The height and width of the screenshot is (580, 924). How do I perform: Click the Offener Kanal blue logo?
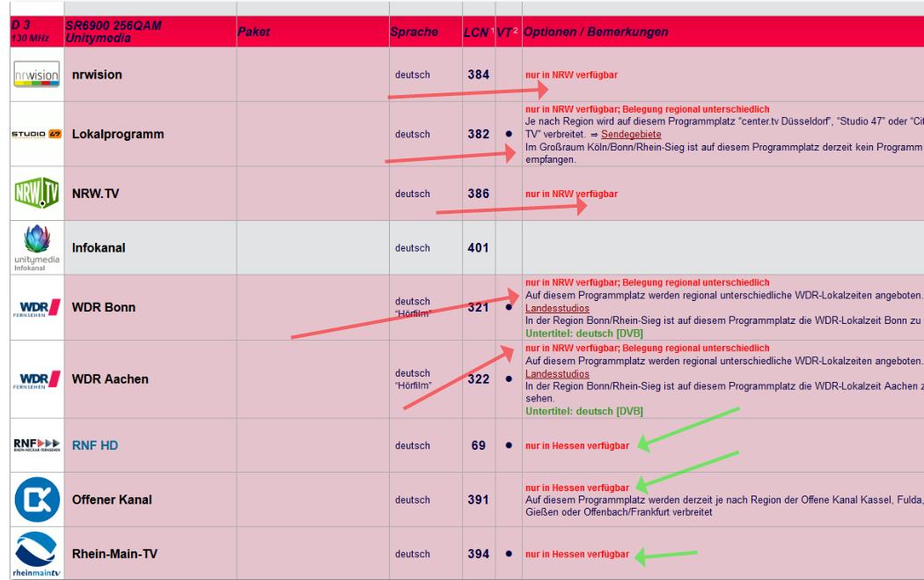[x=36, y=500]
